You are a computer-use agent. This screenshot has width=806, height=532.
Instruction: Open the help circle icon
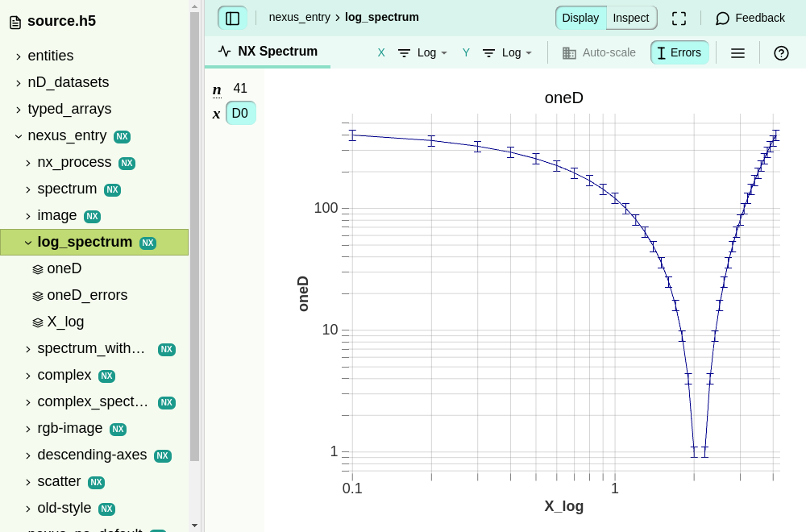click(781, 53)
